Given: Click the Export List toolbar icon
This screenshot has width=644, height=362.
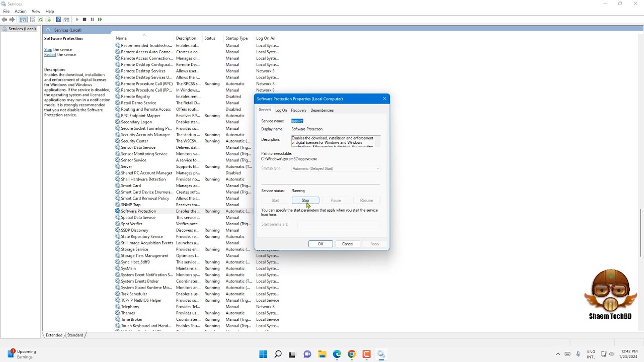Looking at the screenshot, I should (x=48, y=20).
